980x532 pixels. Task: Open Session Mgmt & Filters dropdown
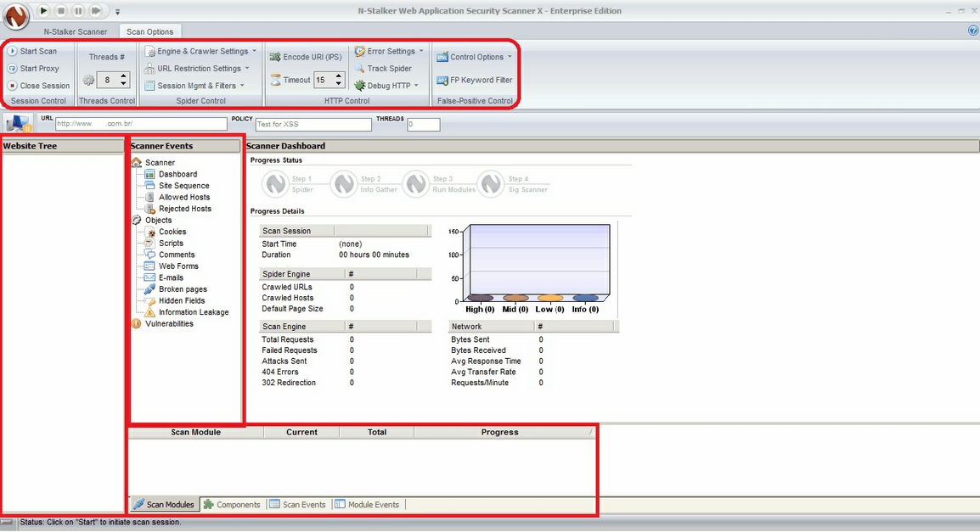coord(194,86)
